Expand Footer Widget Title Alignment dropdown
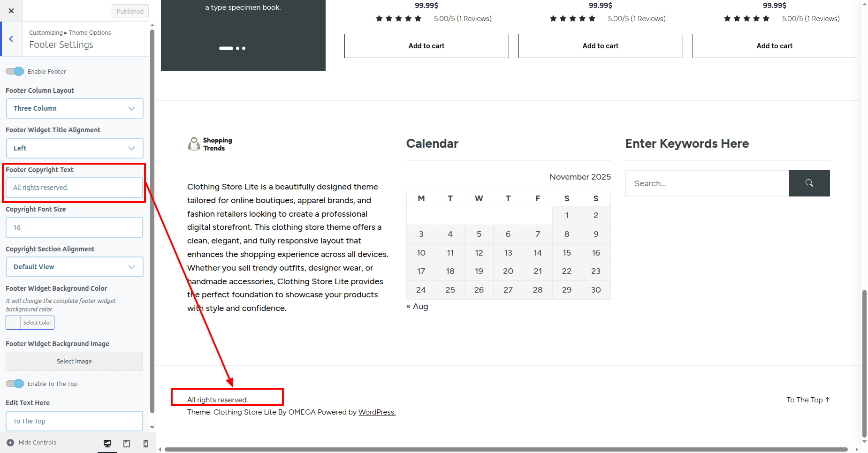 coord(75,148)
